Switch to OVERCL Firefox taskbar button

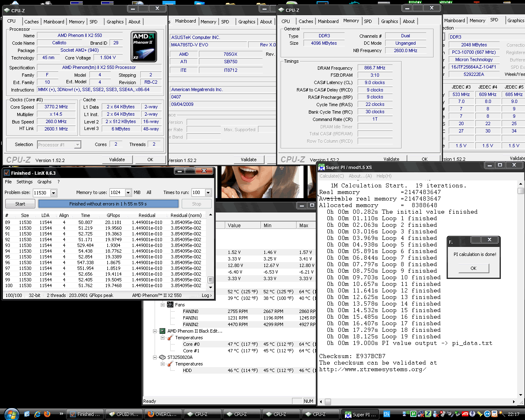click(164, 414)
